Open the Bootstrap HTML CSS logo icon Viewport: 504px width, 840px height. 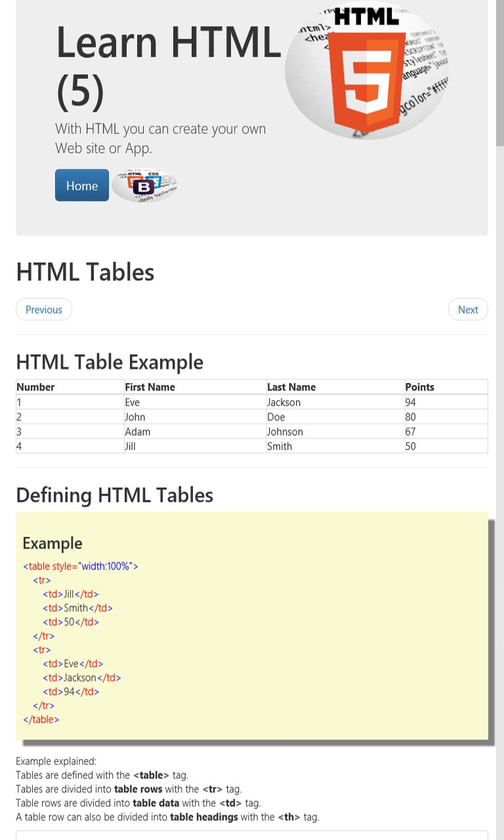click(144, 186)
